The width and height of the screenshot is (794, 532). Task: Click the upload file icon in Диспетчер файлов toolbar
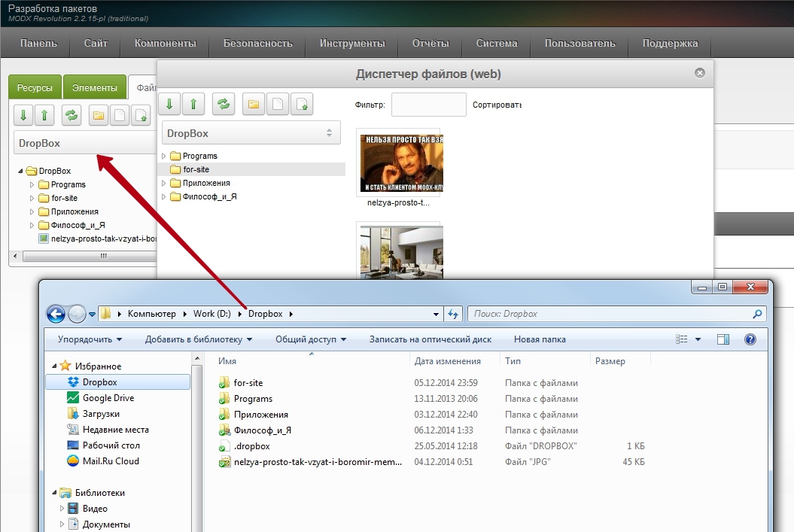click(x=303, y=104)
